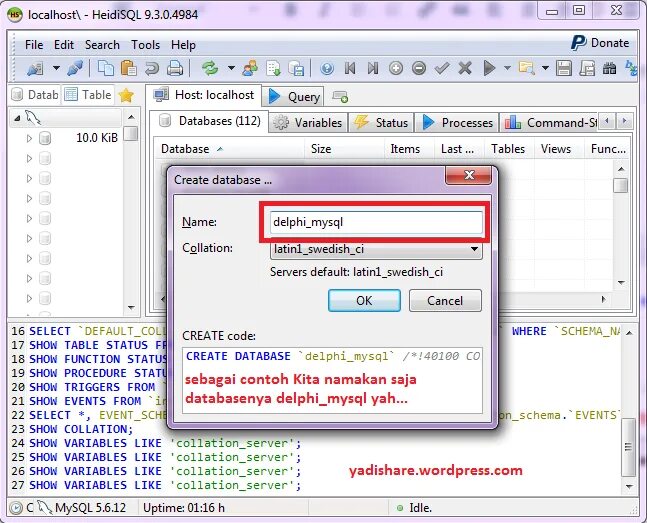The width and height of the screenshot is (647, 523).
Task: Click the Table filter tab
Action: click(88, 95)
